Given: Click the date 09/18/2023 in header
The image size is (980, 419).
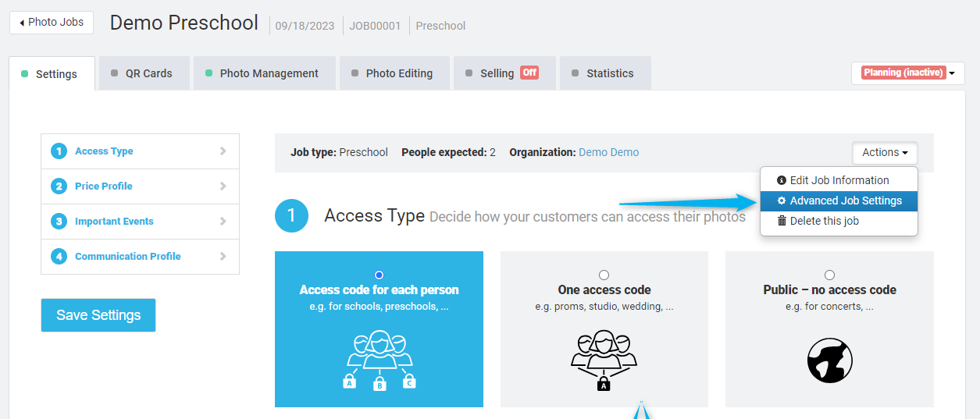Looking at the screenshot, I should [x=305, y=26].
